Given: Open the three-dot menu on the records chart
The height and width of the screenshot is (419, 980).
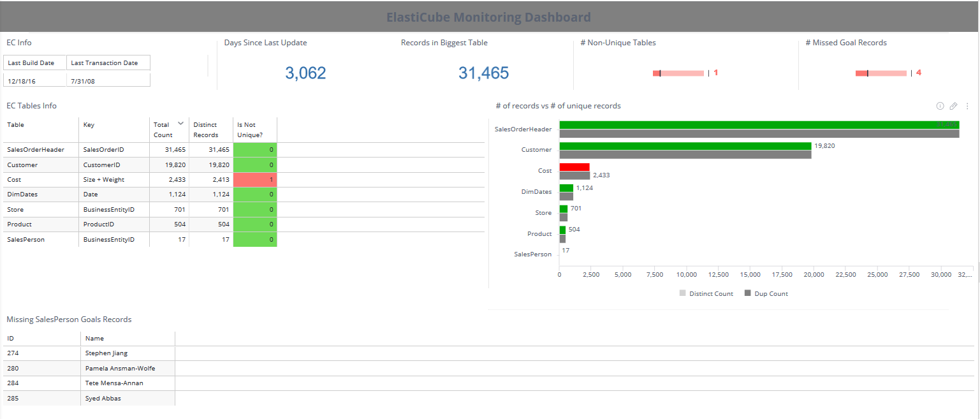Looking at the screenshot, I should [x=967, y=106].
